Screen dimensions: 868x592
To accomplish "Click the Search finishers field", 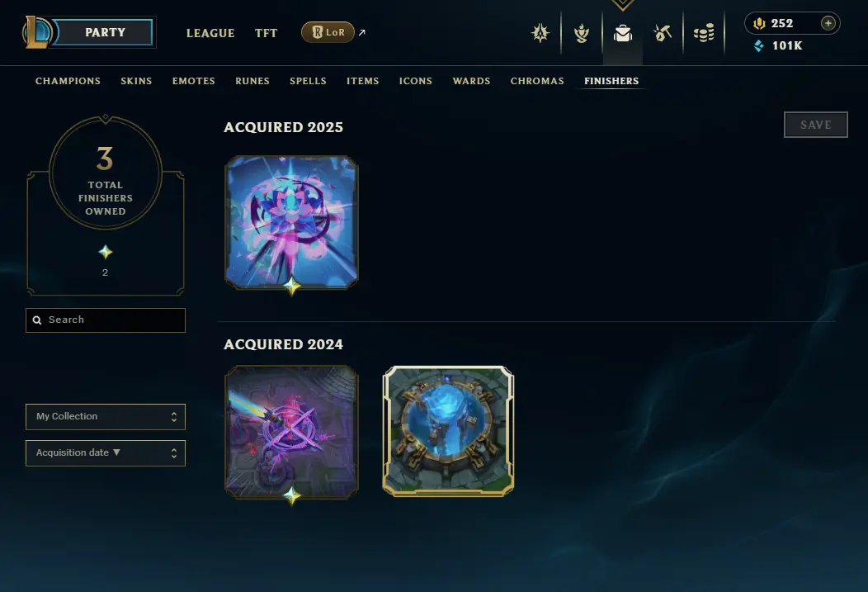I will (x=105, y=320).
